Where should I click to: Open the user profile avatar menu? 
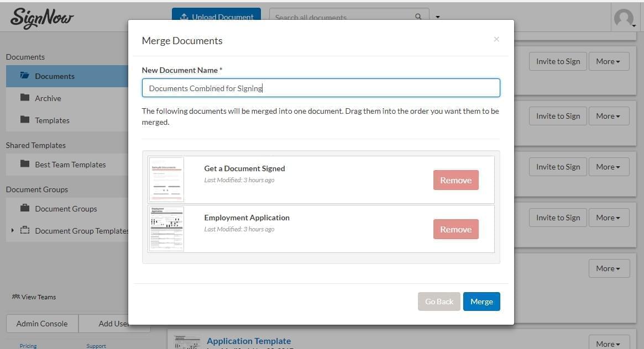click(x=624, y=18)
